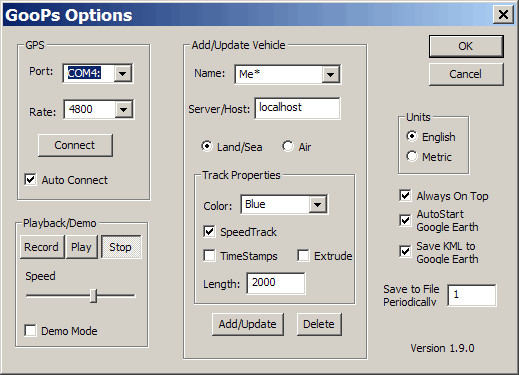
Task: Click the track Length input field
Action: 276,283
